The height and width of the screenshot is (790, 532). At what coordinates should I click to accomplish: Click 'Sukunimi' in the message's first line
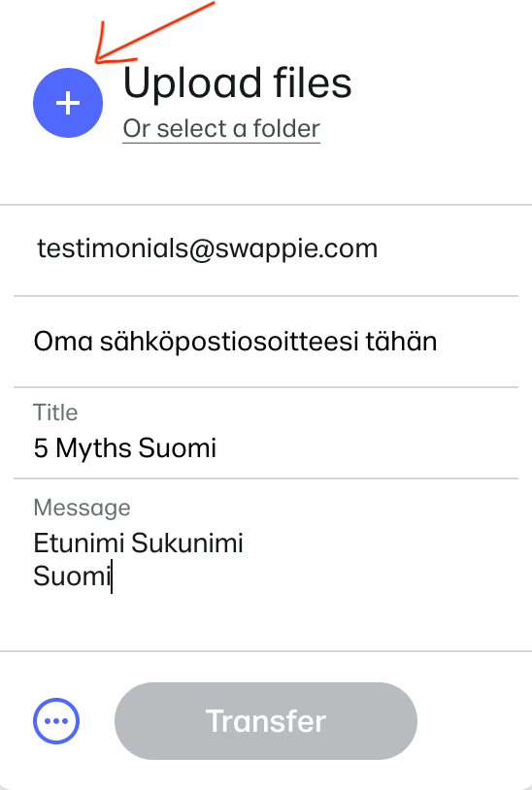point(187,543)
